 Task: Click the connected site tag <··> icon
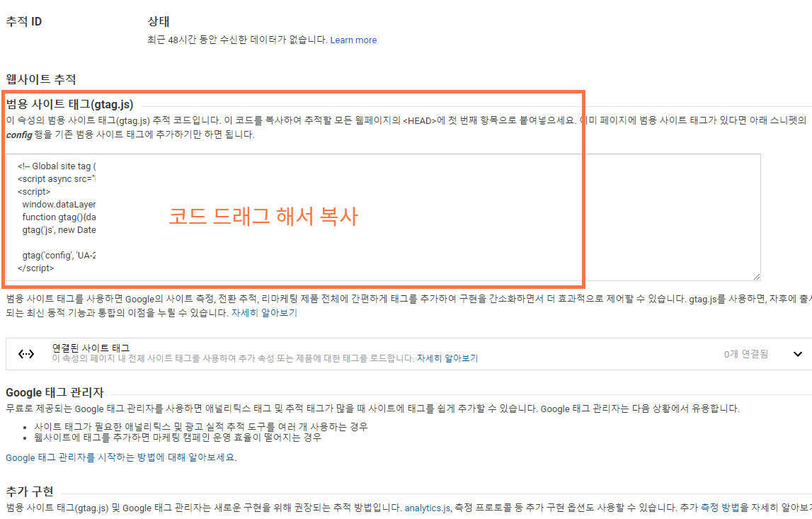25,353
